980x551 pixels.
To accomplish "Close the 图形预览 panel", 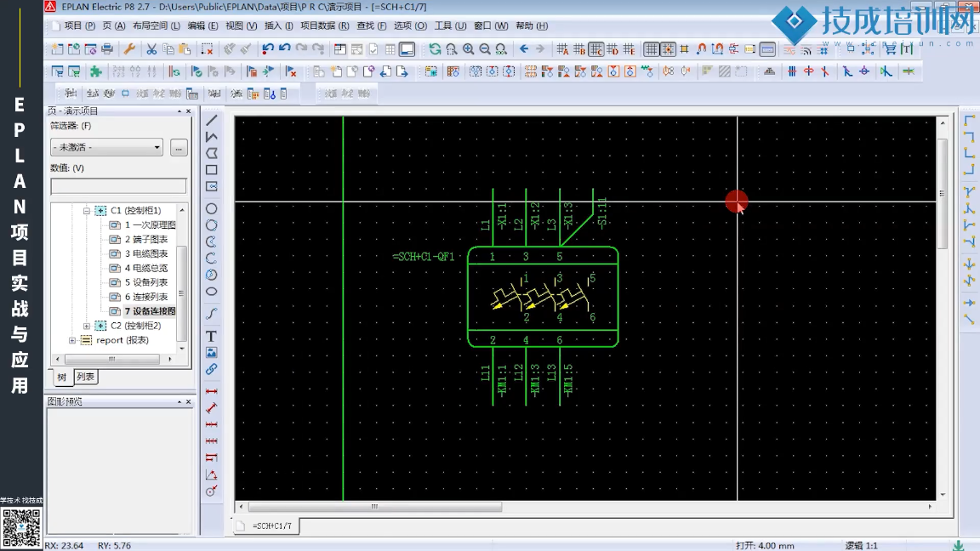I will click(188, 401).
